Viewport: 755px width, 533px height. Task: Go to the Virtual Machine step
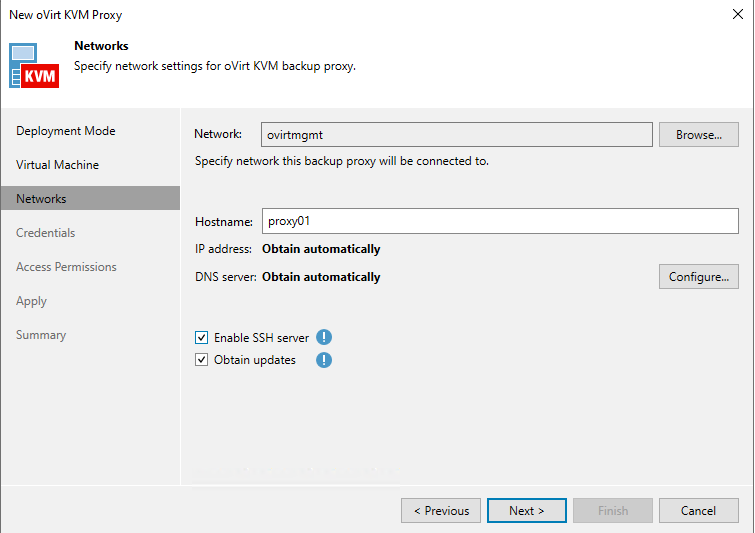[x=57, y=165]
